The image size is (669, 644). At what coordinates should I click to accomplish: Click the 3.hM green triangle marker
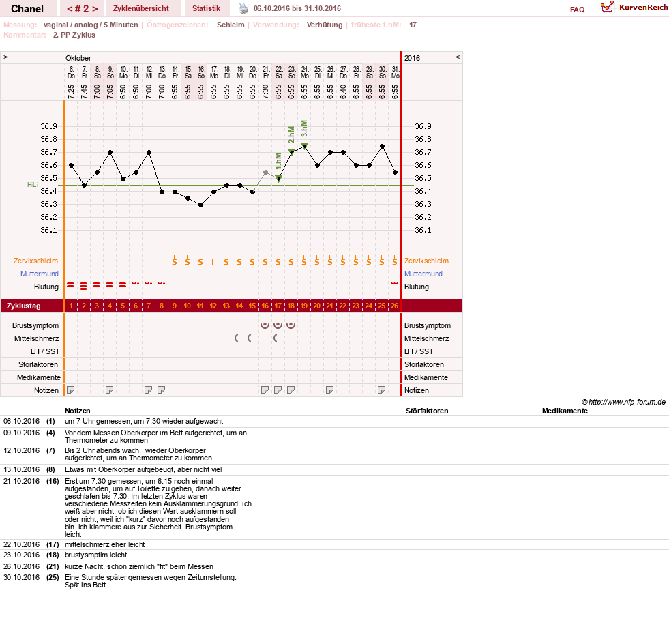click(305, 145)
